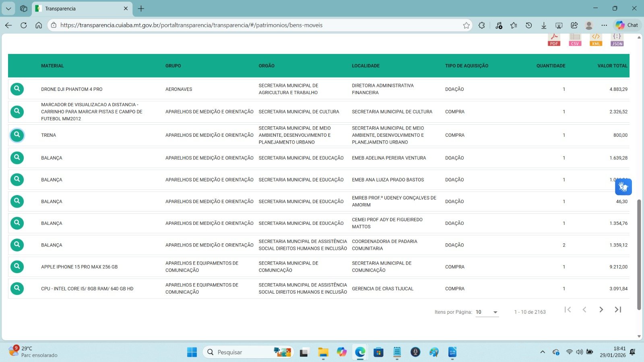View details of BALANÇA at EMEB ADELINA PEREIRA VENTURA
The width and height of the screenshot is (644, 362).
(x=17, y=158)
